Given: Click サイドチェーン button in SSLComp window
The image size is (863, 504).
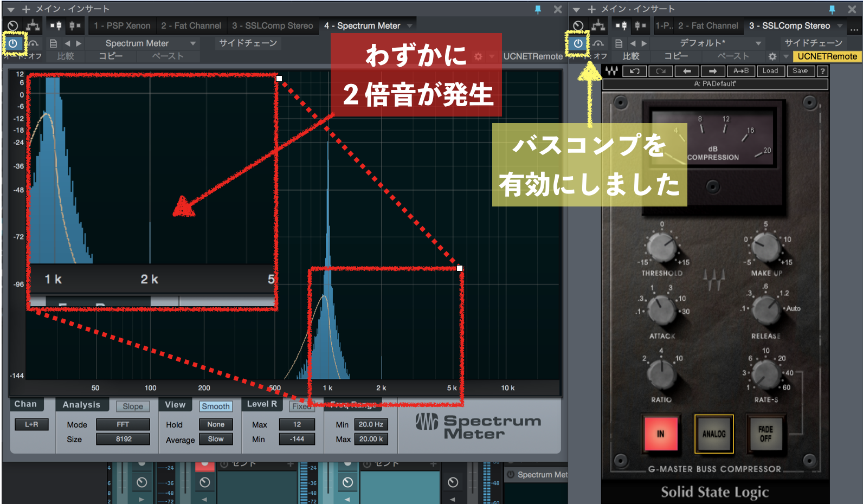Looking at the screenshot, I should click(x=813, y=43).
